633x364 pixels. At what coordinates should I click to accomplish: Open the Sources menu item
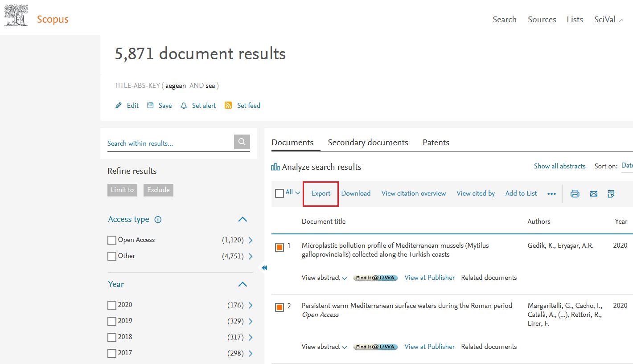[x=542, y=19]
